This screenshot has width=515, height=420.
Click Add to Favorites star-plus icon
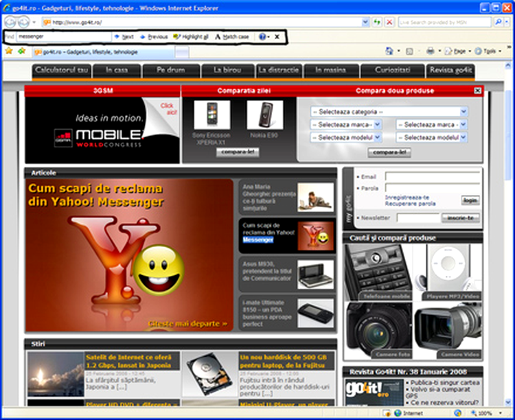point(22,51)
